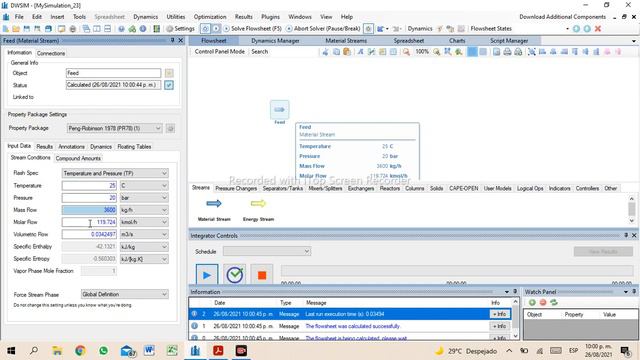Click Abort Solver (Pause/Break)

[x=323, y=29]
